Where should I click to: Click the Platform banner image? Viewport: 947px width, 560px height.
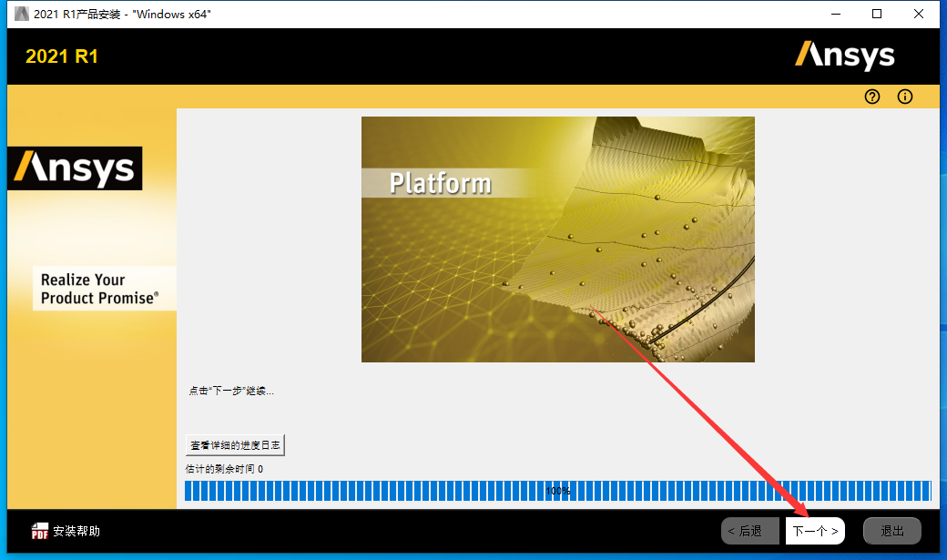[557, 239]
